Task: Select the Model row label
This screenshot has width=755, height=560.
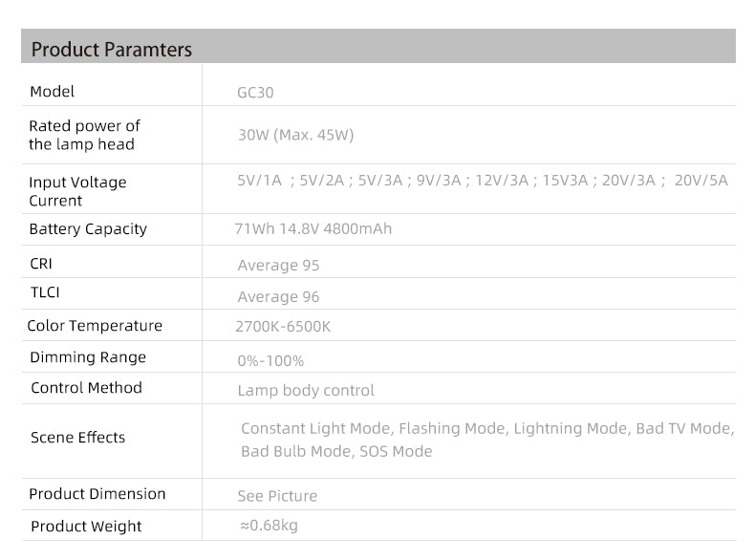Action: [52, 92]
